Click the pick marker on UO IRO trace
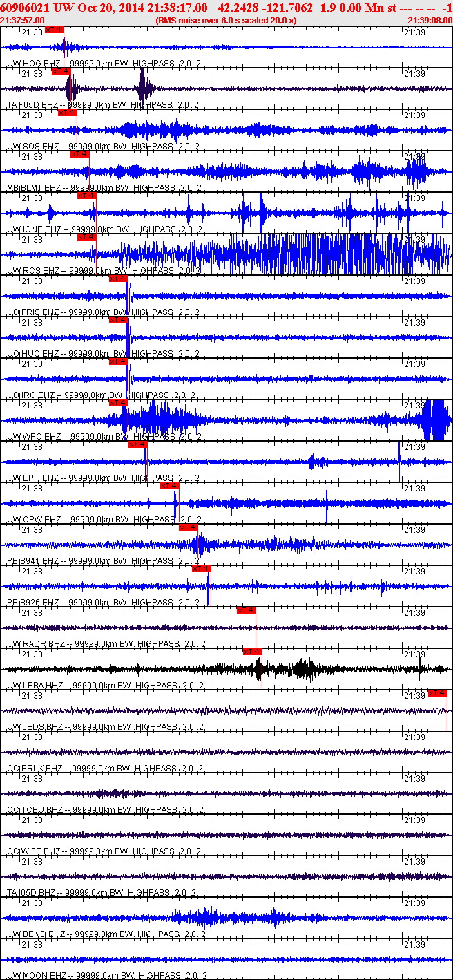Viewport: 453px width, 980px height. click(119, 361)
